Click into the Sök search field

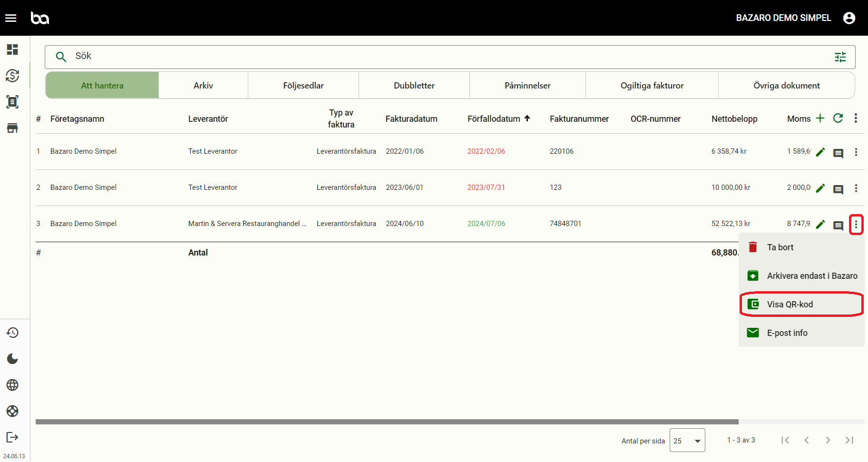(x=450, y=57)
